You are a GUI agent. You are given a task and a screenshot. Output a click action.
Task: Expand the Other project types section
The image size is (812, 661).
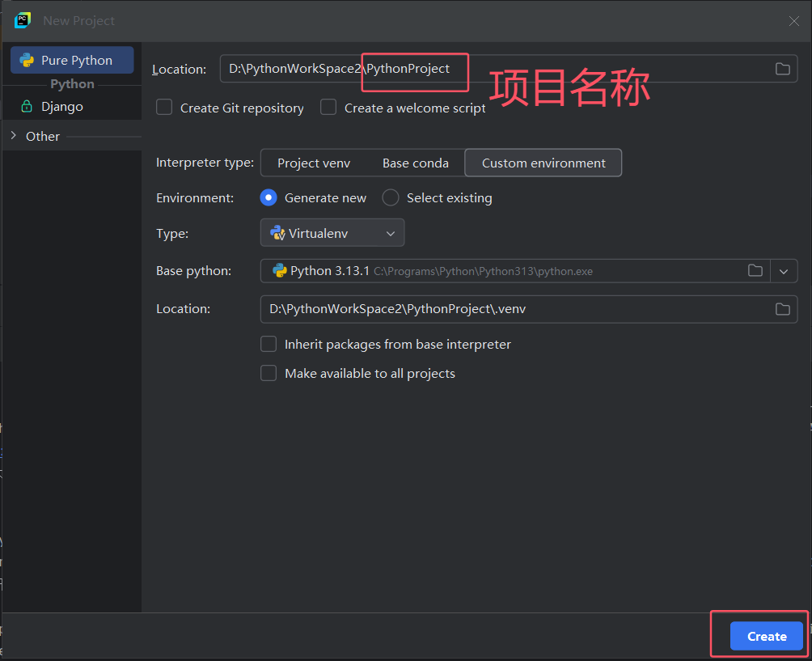click(13, 136)
